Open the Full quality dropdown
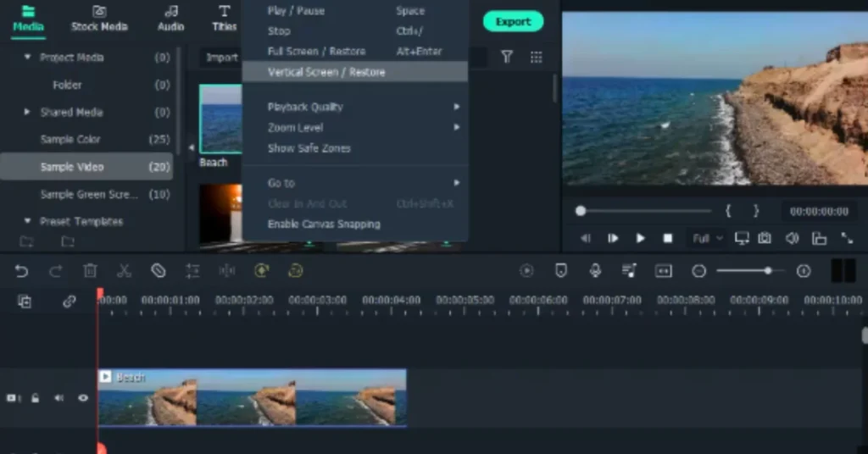868x454 pixels. 707,238
